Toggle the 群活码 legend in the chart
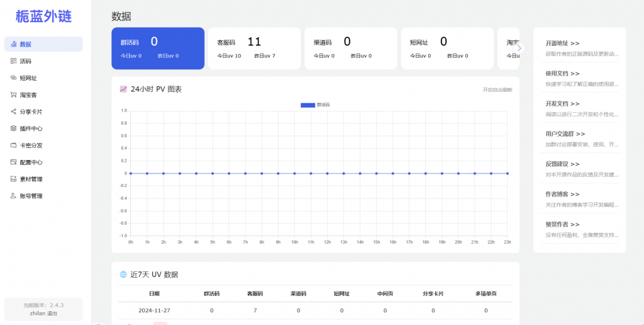 [x=315, y=105]
